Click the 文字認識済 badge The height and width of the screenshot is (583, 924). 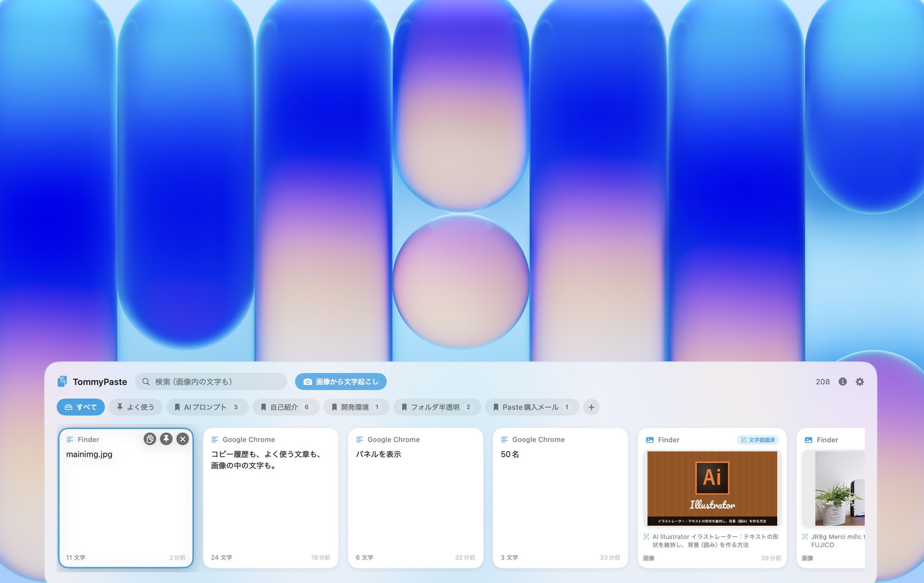click(758, 440)
